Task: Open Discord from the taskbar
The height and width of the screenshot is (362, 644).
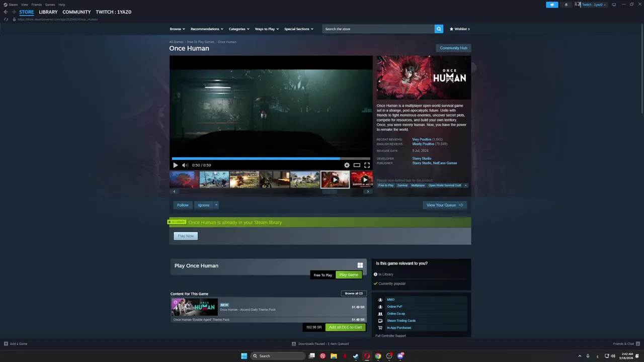Action: [400, 356]
